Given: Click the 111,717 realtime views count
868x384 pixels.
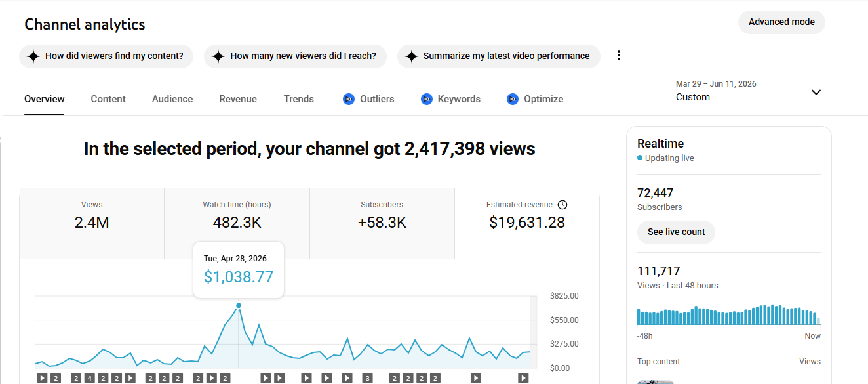Looking at the screenshot, I should (659, 270).
